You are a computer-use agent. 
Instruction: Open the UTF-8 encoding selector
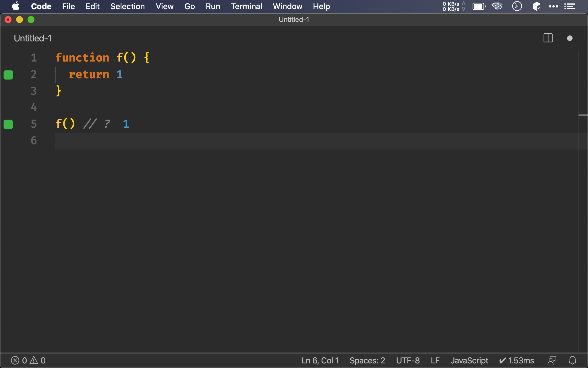(x=408, y=360)
